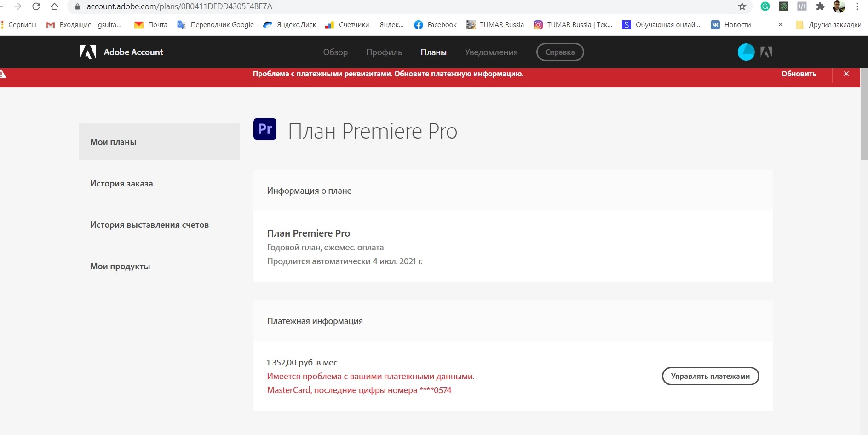The height and width of the screenshot is (435, 868).
Task: Click the План Premiere Pro heading
Action: (x=373, y=131)
